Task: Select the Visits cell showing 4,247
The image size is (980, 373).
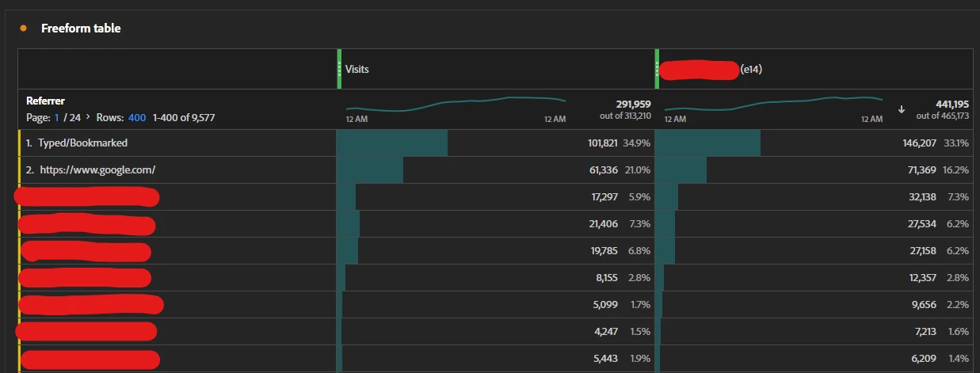Action: pos(496,332)
